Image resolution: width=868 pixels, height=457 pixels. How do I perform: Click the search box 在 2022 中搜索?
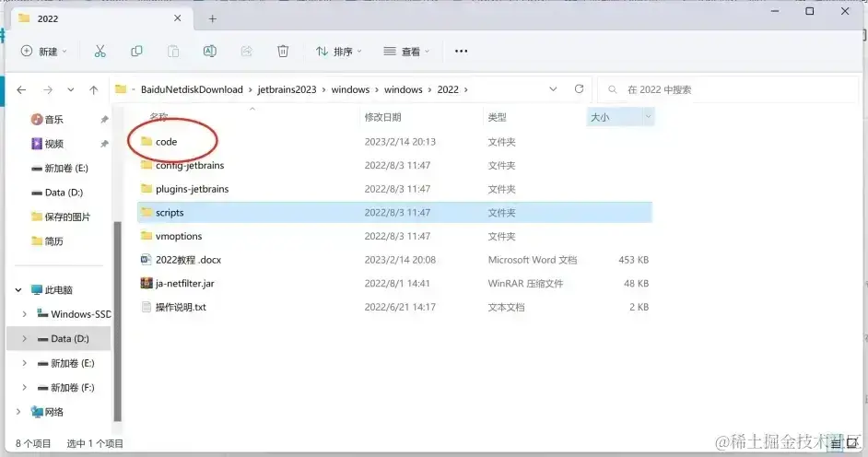728,89
